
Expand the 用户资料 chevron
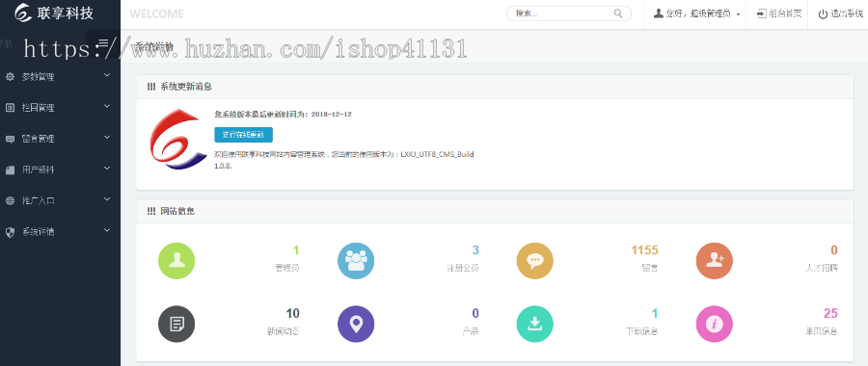[x=107, y=169]
